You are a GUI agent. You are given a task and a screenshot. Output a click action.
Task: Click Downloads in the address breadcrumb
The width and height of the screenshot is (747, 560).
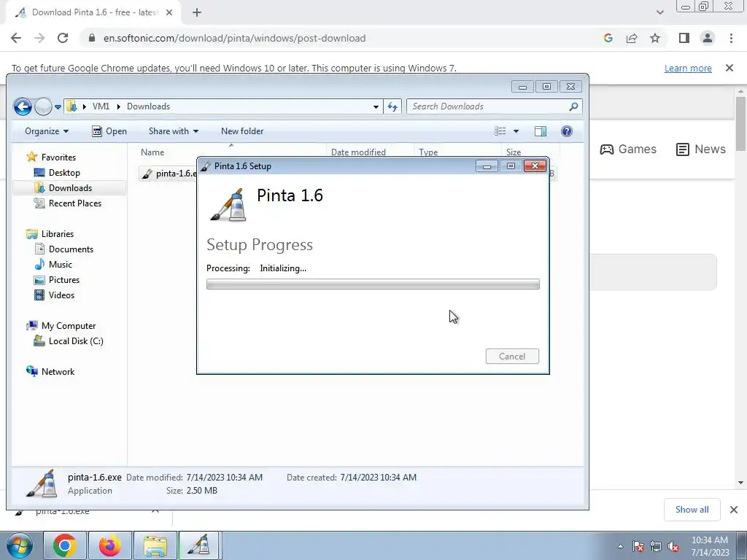coord(148,106)
